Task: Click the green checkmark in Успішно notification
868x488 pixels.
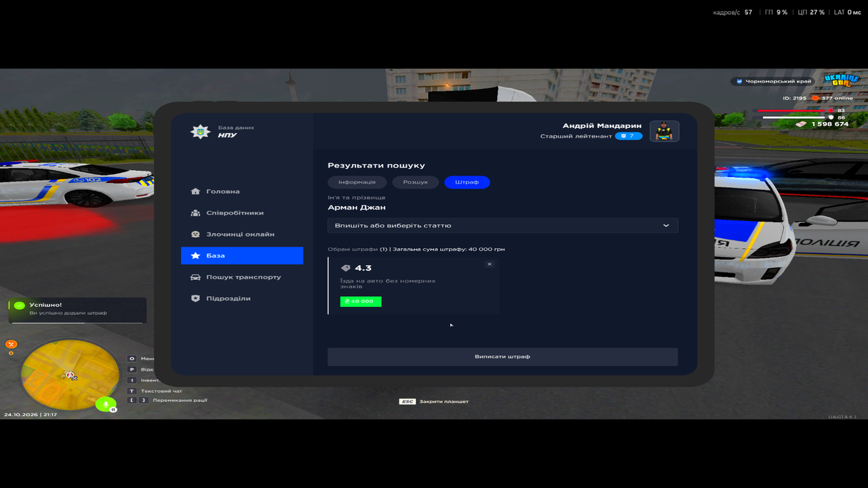Action: tap(19, 306)
